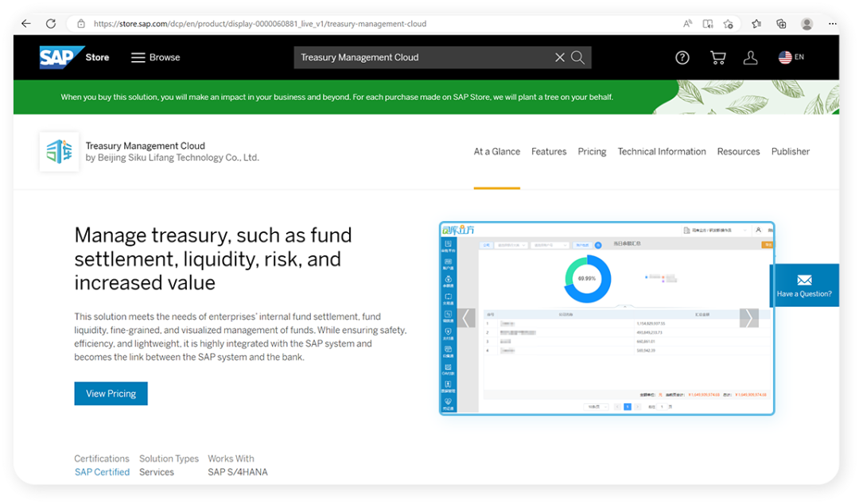Click the Store label beside the SAP logo
859x504 pixels.
[x=98, y=57]
